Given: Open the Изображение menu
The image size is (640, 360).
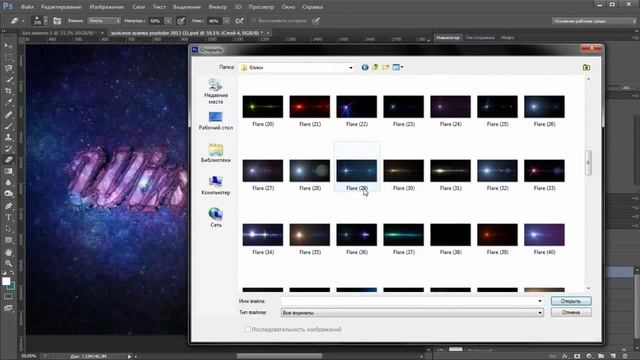Looking at the screenshot, I should [107, 7].
